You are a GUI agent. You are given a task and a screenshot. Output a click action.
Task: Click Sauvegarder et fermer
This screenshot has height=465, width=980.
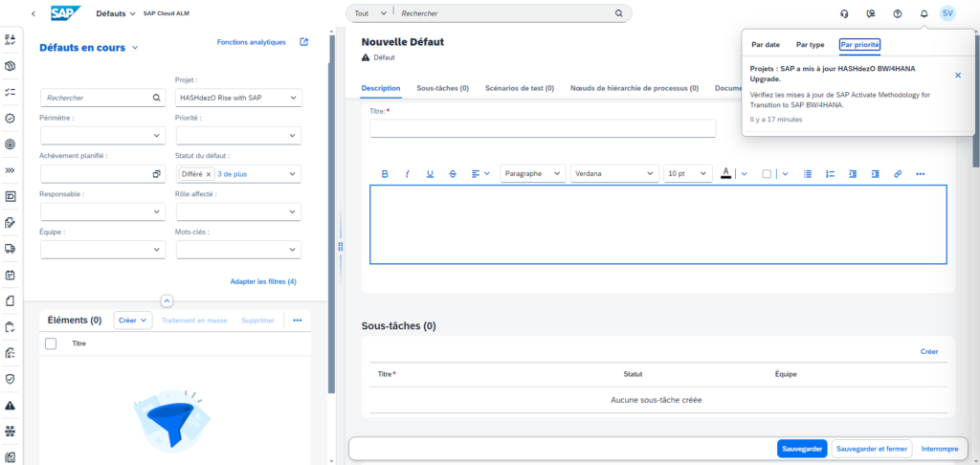click(x=872, y=449)
